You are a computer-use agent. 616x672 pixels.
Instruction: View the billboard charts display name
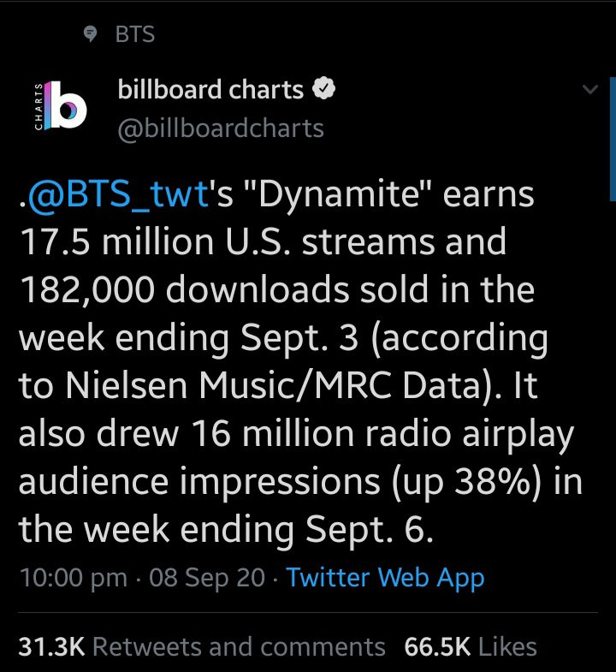pyautogui.click(x=210, y=89)
